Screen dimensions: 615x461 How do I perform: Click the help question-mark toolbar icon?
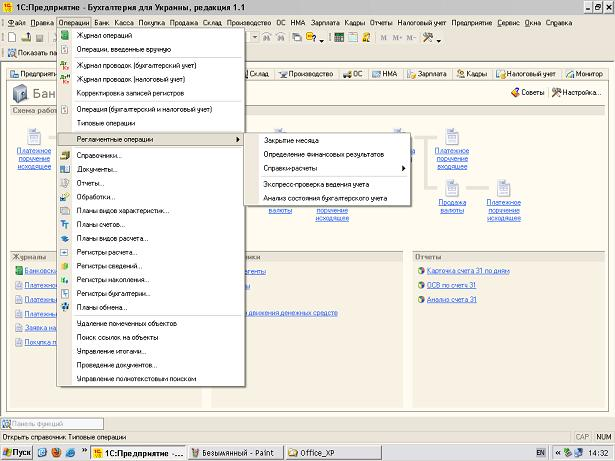point(311,37)
